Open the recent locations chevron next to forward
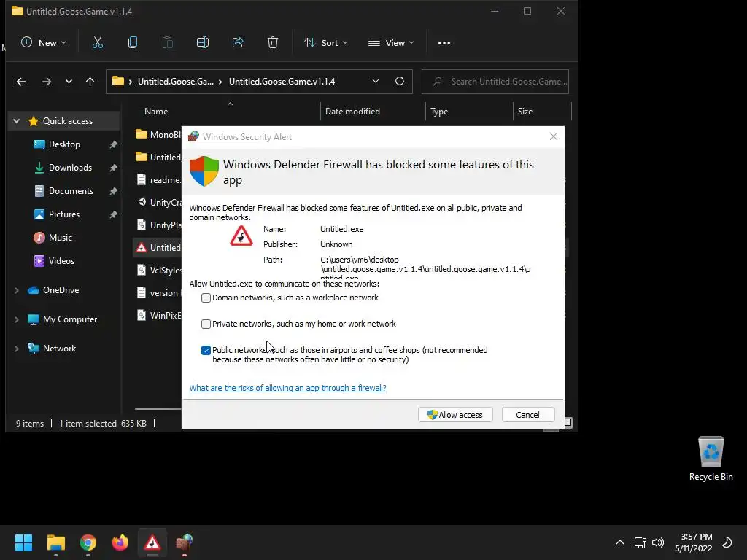The height and width of the screenshot is (560, 747). coord(69,82)
